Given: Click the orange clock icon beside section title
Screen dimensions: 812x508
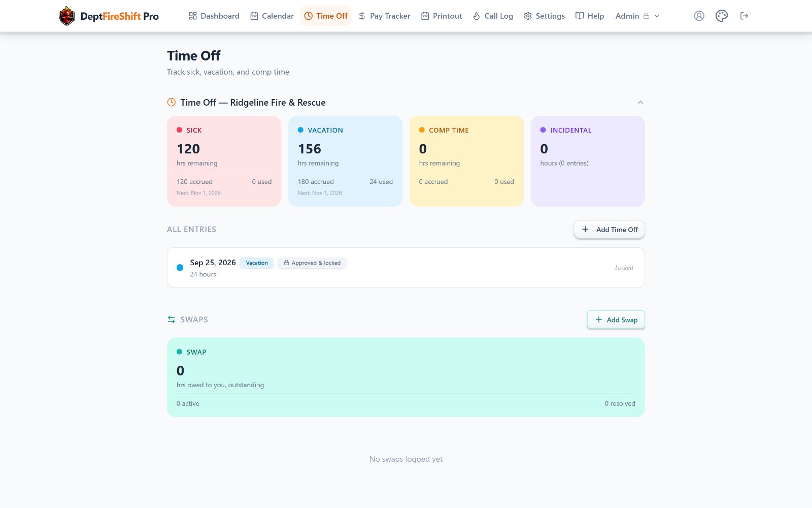Looking at the screenshot, I should [x=172, y=102].
